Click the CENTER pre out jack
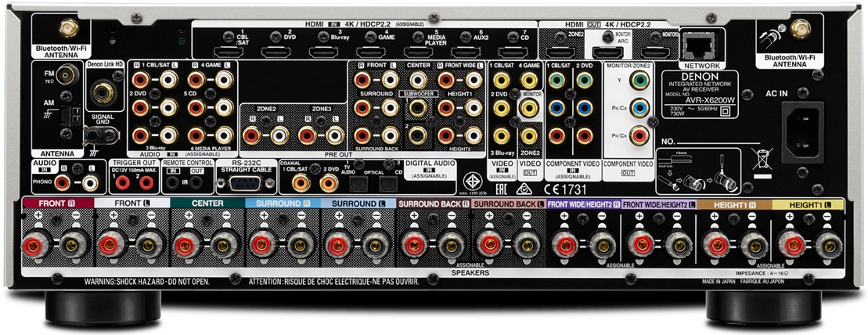 pos(418,81)
